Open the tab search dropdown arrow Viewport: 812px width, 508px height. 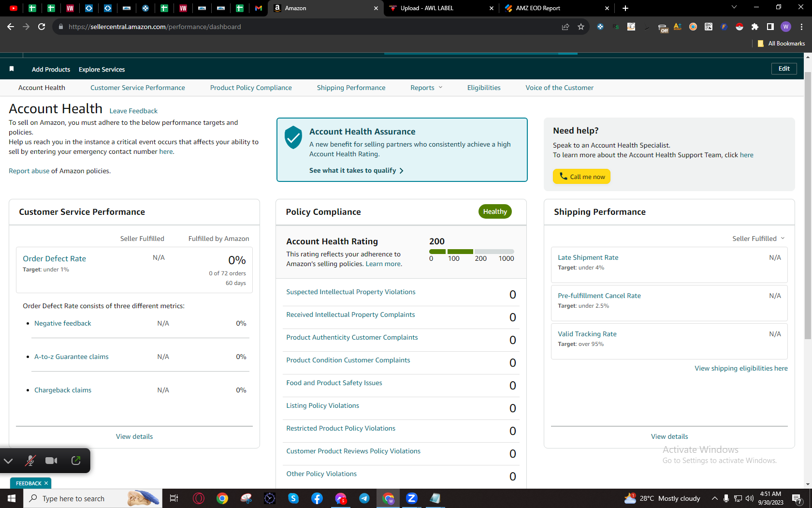(x=734, y=7)
